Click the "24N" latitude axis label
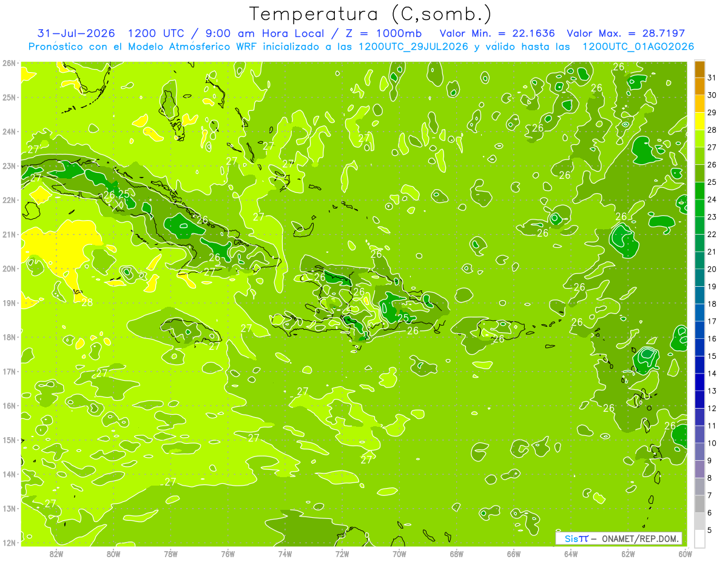The height and width of the screenshot is (562, 728). [9, 132]
